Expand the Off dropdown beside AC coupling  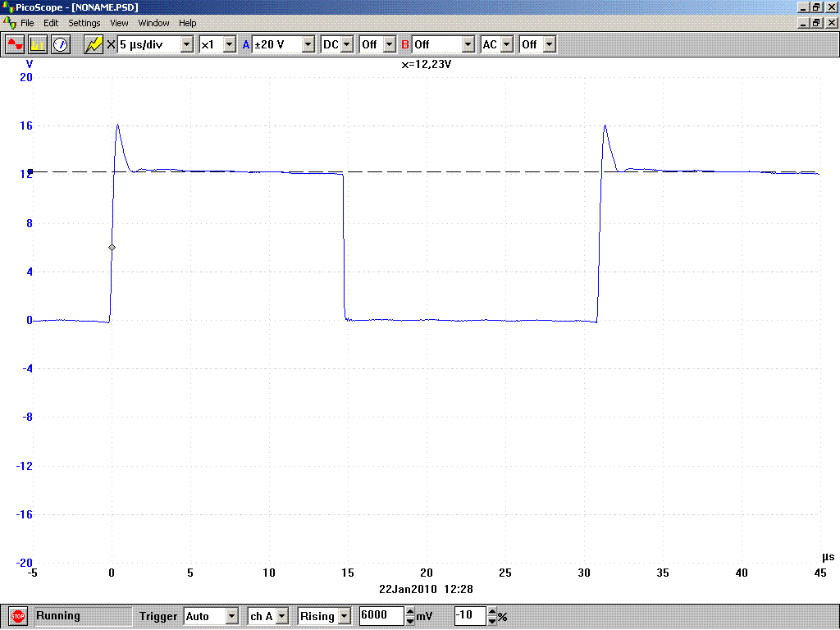click(x=550, y=44)
